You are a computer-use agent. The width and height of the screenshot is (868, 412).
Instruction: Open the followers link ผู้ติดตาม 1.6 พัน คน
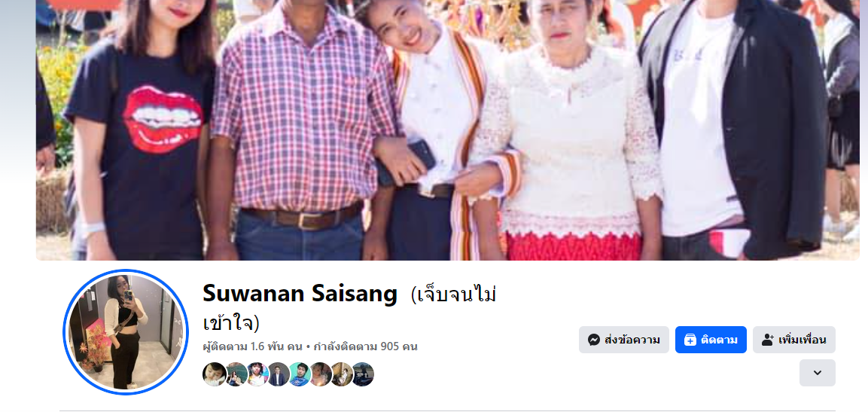click(252, 346)
